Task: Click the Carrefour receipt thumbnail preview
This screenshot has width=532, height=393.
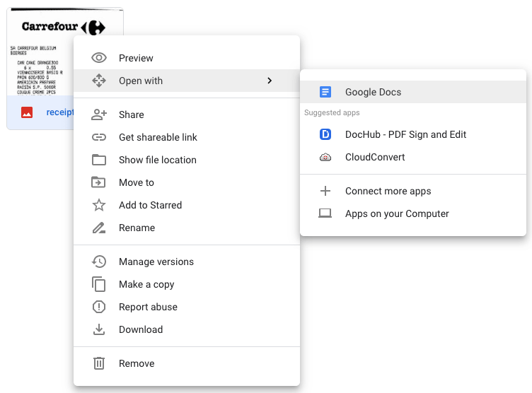Action: (x=41, y=53)
